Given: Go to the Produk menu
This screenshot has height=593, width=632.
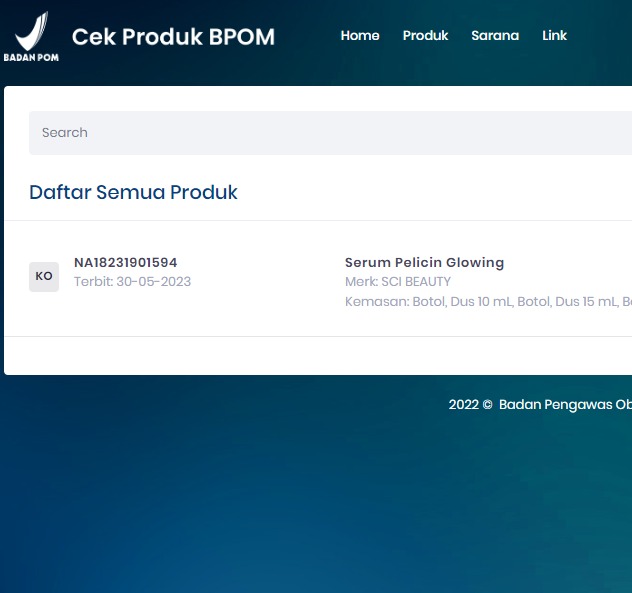Looking at the screenshot, I should (x=425, y=35).
